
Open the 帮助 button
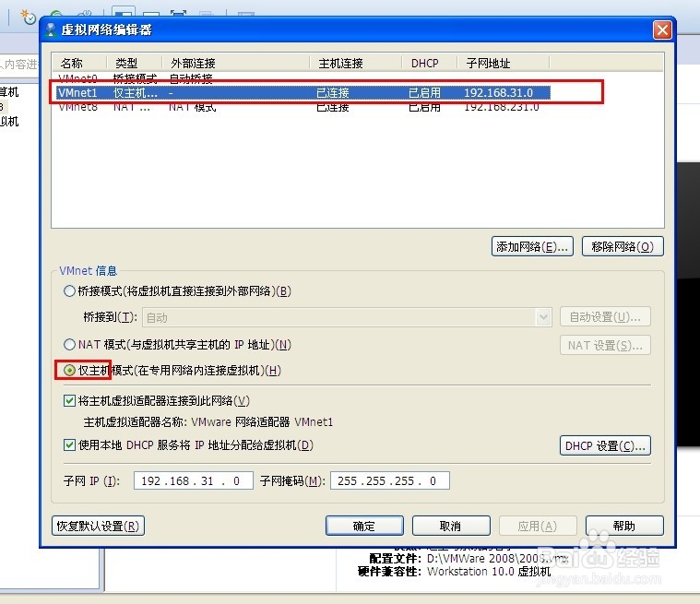coord(624,526)
